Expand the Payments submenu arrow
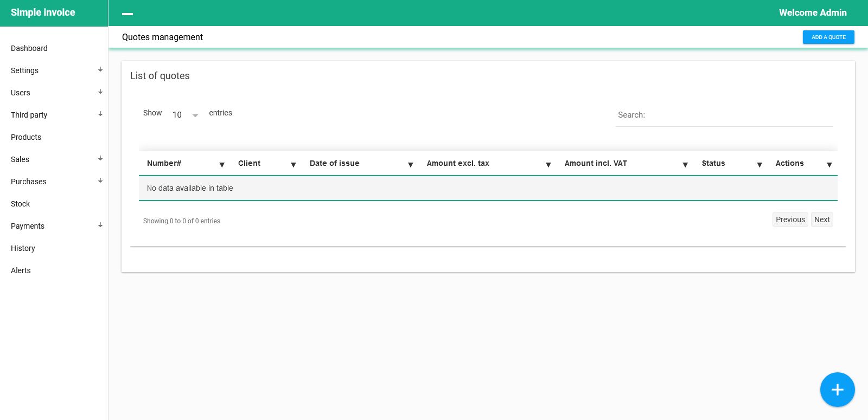868x420 pixels. (x=100, y=225)
